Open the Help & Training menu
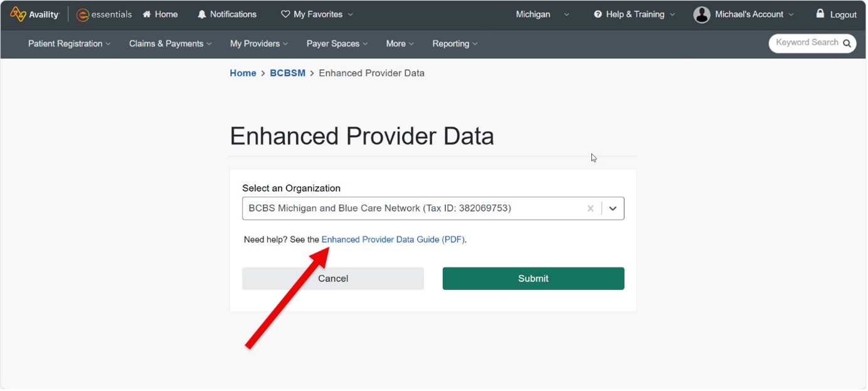This screenshot has width=868, height=391. [x=635, y=14]
